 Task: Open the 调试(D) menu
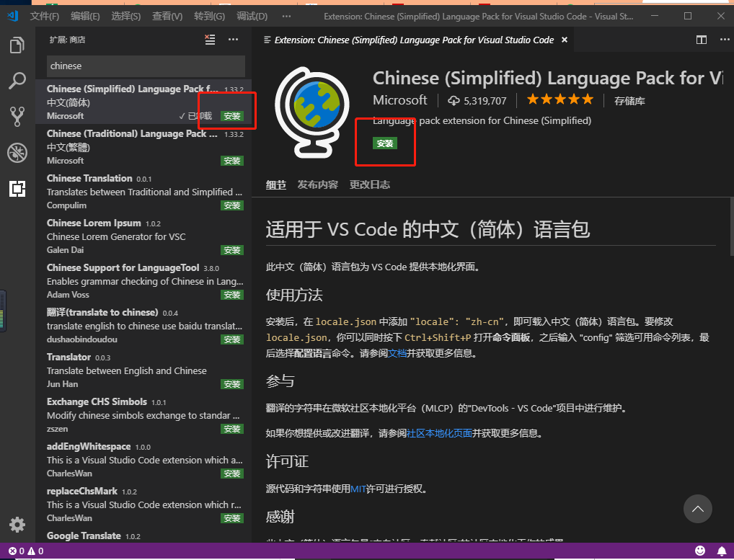click(x=252, y=17)
